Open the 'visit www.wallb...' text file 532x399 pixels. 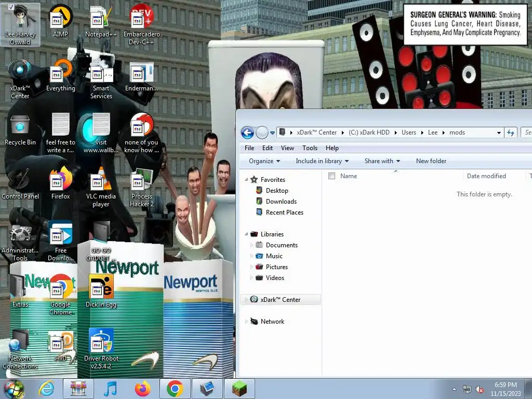click(101, 133)
